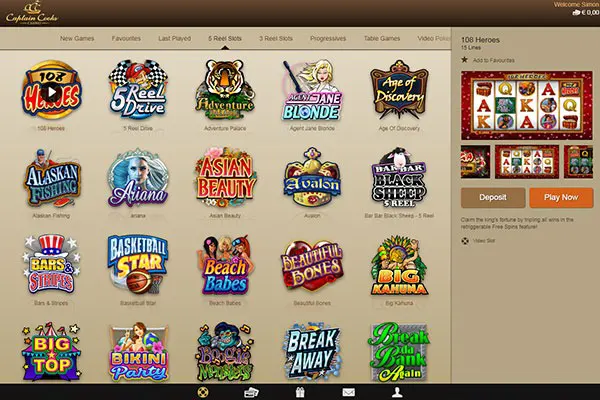Click the games lobby icon in bottom bar
The height and width of the screenshot is (400, 600).
coord(201,392)
